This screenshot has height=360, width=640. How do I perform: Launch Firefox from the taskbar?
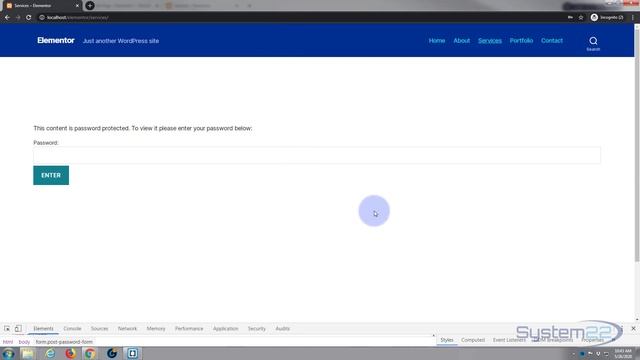[x=71, y=353]
